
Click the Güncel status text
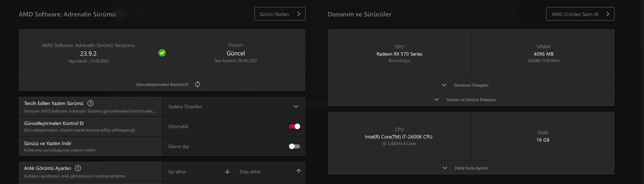[236, 53]
